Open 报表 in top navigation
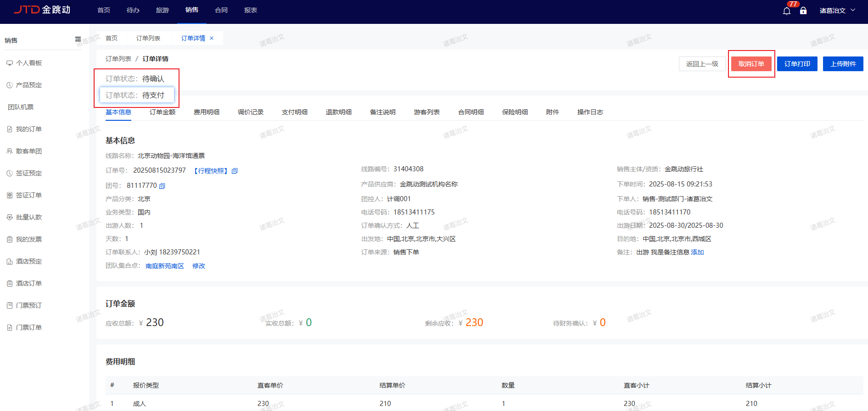This screenshot has width=868, height=411. (x=250, y=10)
